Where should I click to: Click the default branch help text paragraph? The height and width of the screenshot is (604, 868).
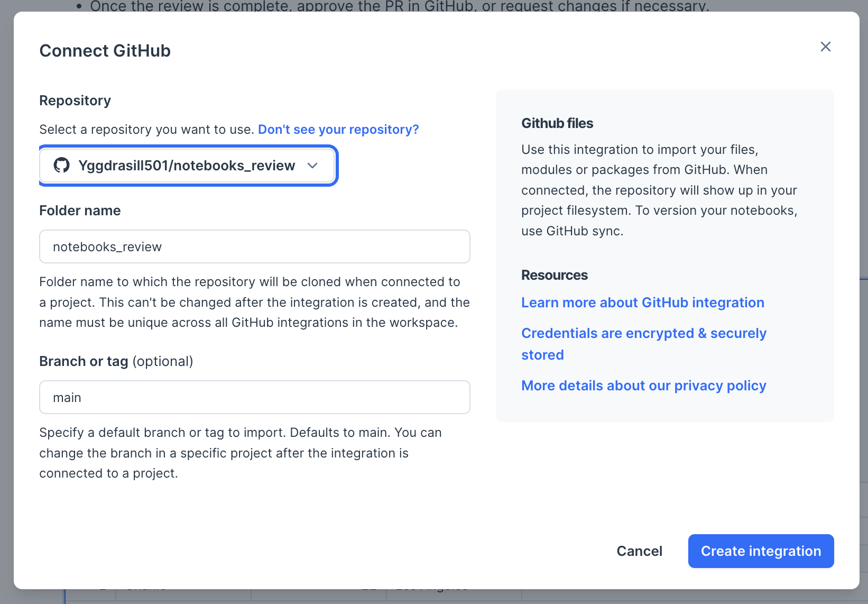click(241, 453)
